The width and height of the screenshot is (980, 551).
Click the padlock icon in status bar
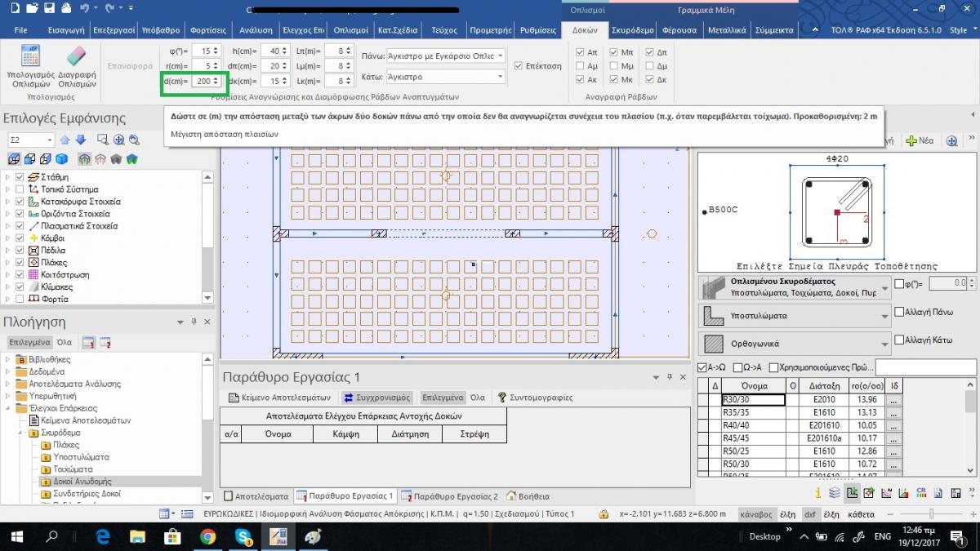pos(603,514)
